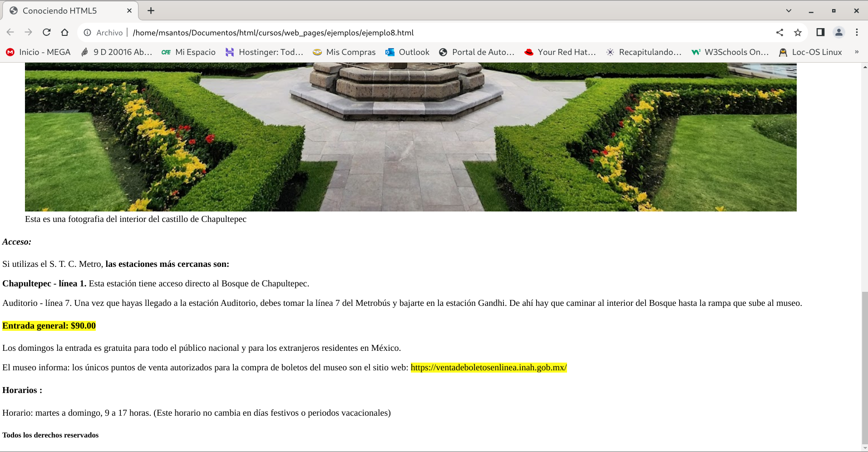This screenshot has height=452, width=868.
Task: Open the Chrome three-dot menu
Action: click(857, 32)
